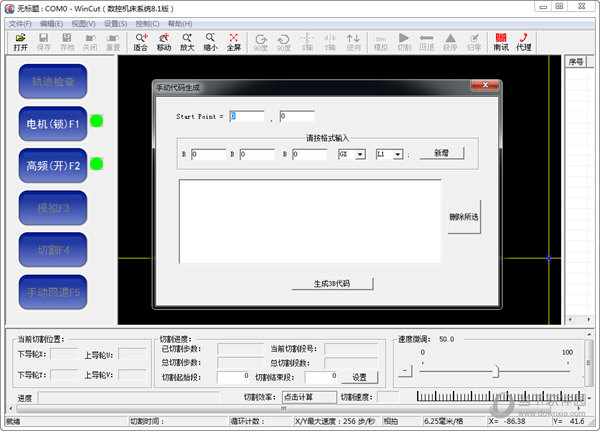600x431 pixels.
Task: Open the 文件(F) menu
Action: pos(20,24)
